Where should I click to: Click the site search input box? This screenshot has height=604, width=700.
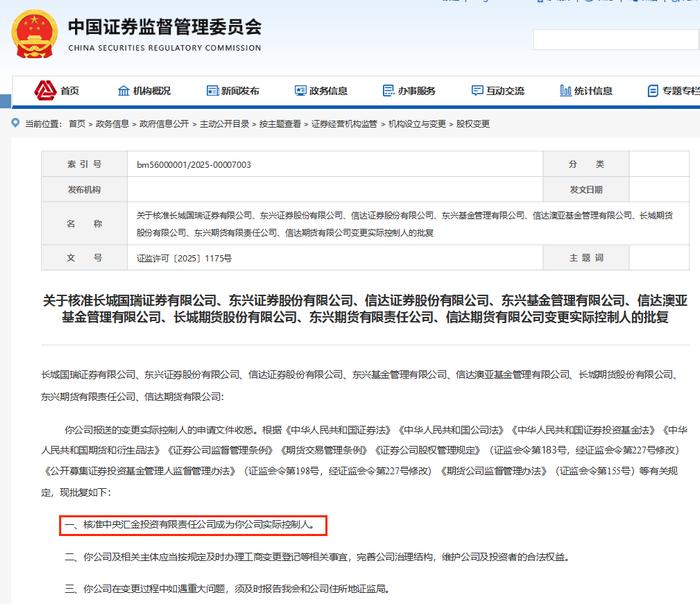click(615, 40)
